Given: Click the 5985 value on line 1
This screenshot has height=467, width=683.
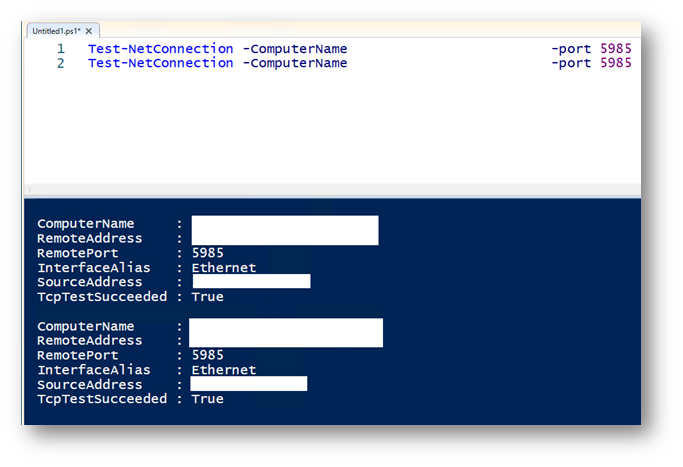Looking at the screenshot, I should 616,49.
